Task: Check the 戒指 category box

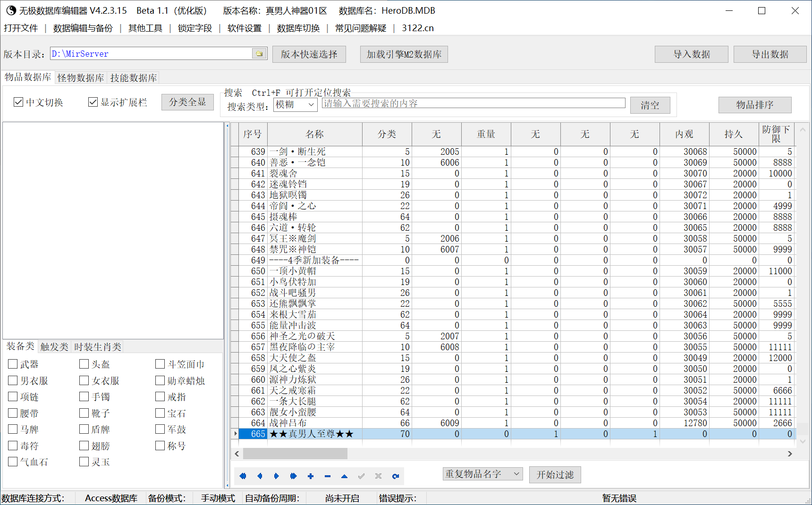Action: pos(160,396)
